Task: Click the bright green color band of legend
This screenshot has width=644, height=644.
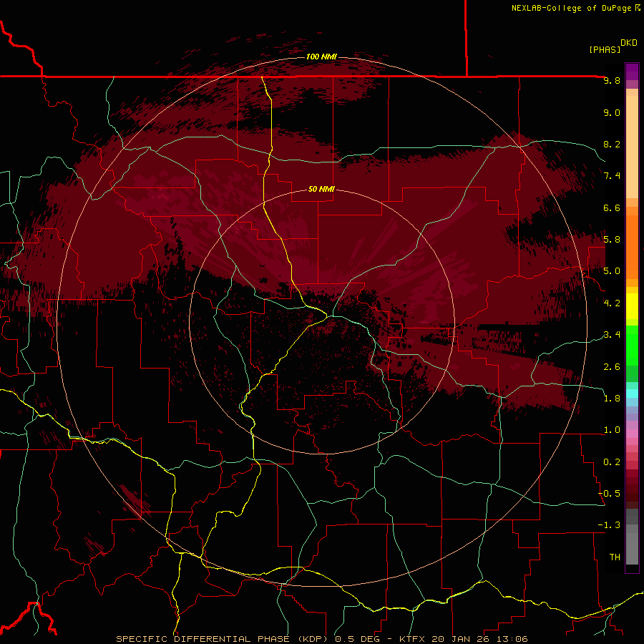Action: point(632,345)
